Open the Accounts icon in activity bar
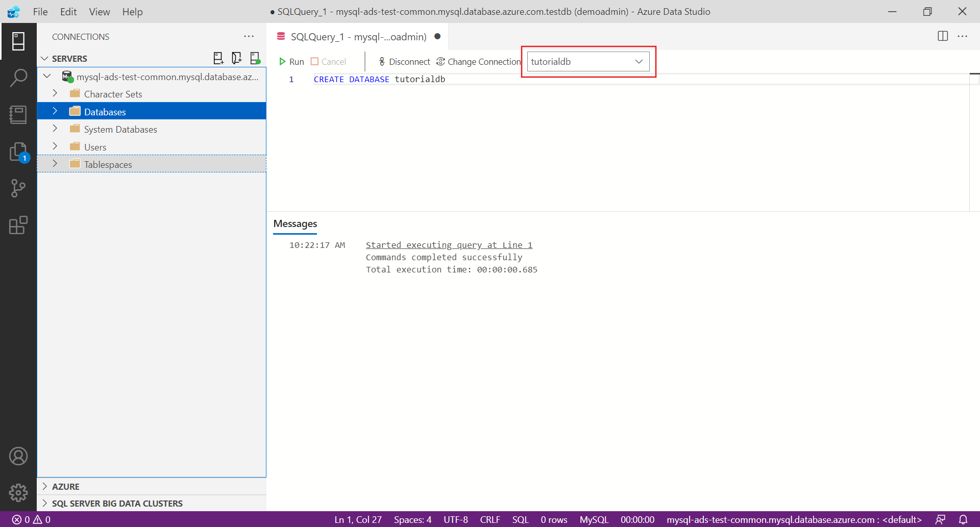This screenshot has width=980, height=527. (18, 456)
